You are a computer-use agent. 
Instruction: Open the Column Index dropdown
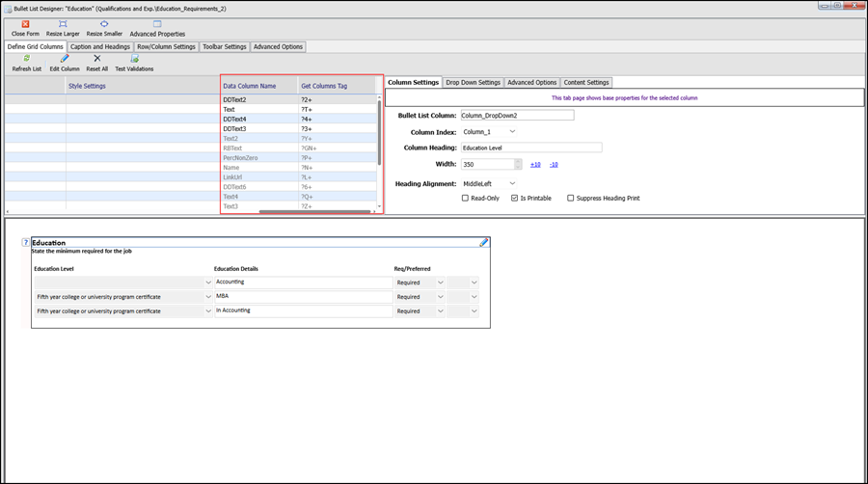(512, 132)
